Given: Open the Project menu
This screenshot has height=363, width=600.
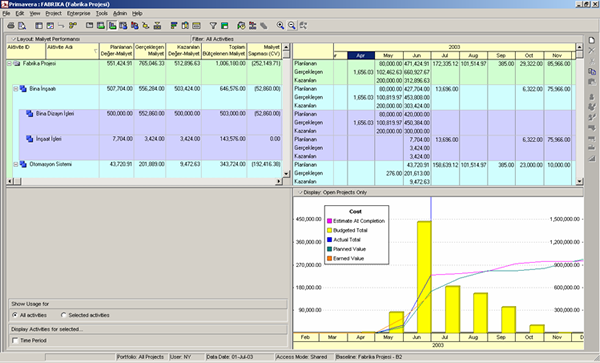Looking at the screenshot, I should (53, 13).
